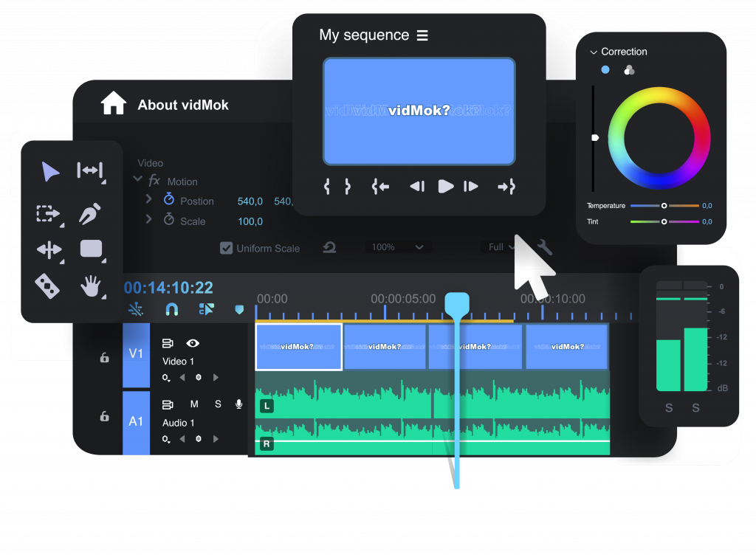Step back one frame
Viewport: 756px width, 560px height.
[417, 187]
